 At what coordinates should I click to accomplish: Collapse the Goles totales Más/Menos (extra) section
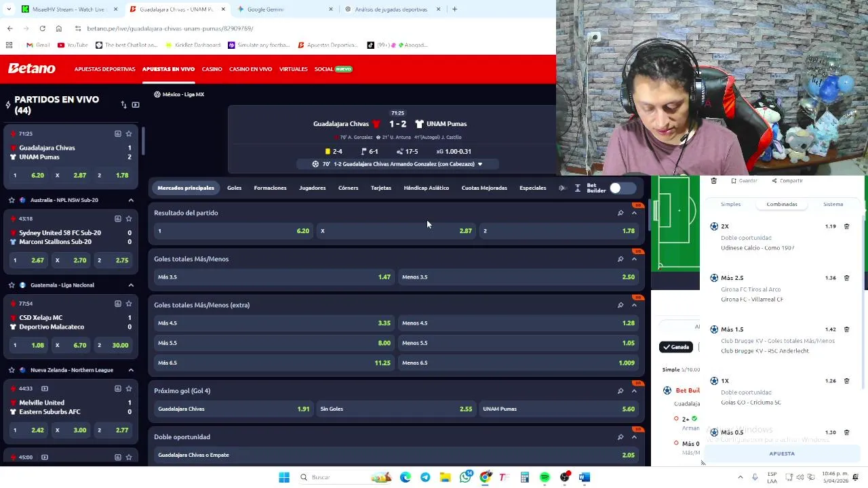[x=634, y=305]
